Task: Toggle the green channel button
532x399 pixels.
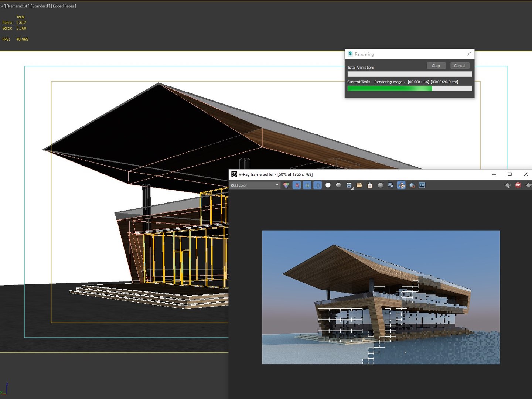Action: (307, 185)
